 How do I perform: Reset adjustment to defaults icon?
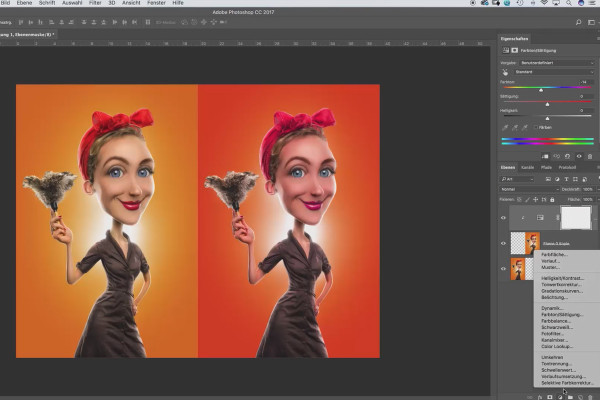pyautogui.click(x=567, y=157)
